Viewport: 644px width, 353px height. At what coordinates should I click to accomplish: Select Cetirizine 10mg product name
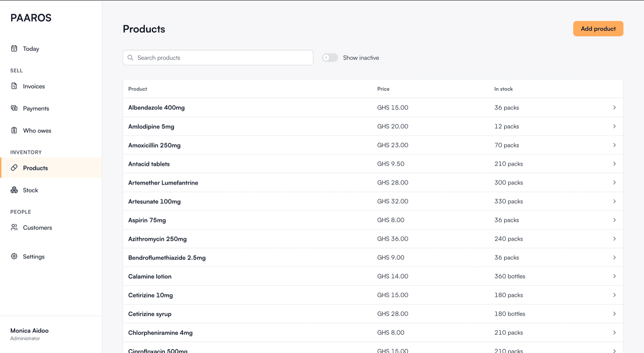point(151,295)
